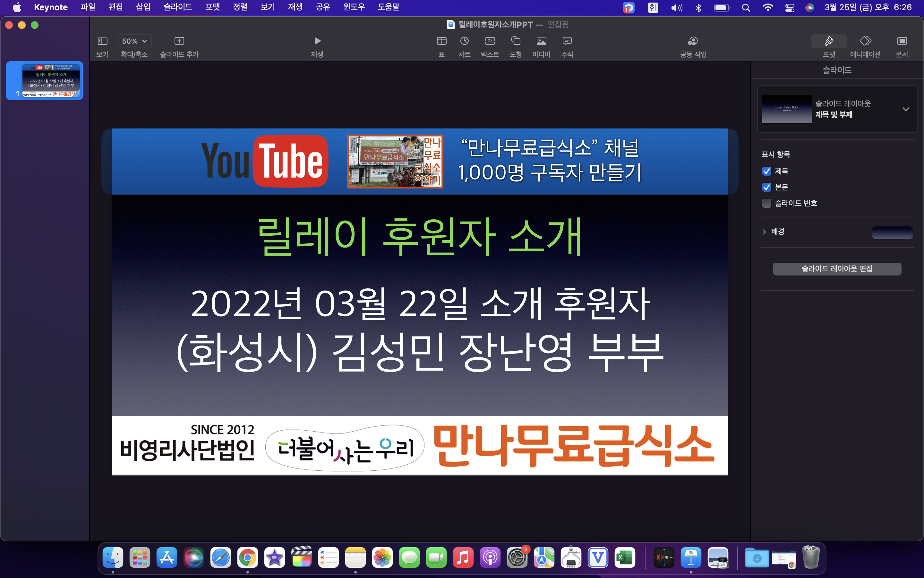Select the YouTube logo image on slide
The image size is (924, 578).
[264, 161]
